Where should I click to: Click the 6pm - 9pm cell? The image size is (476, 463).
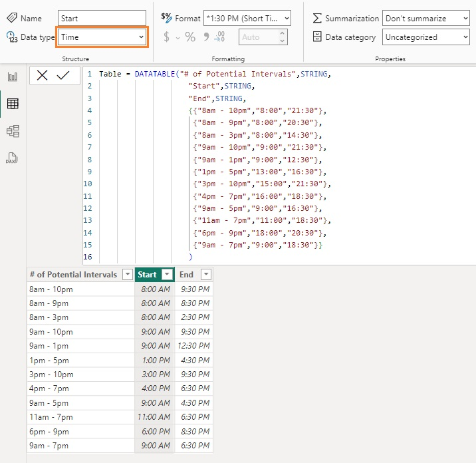pyautogui.click(x=80, y=431)
